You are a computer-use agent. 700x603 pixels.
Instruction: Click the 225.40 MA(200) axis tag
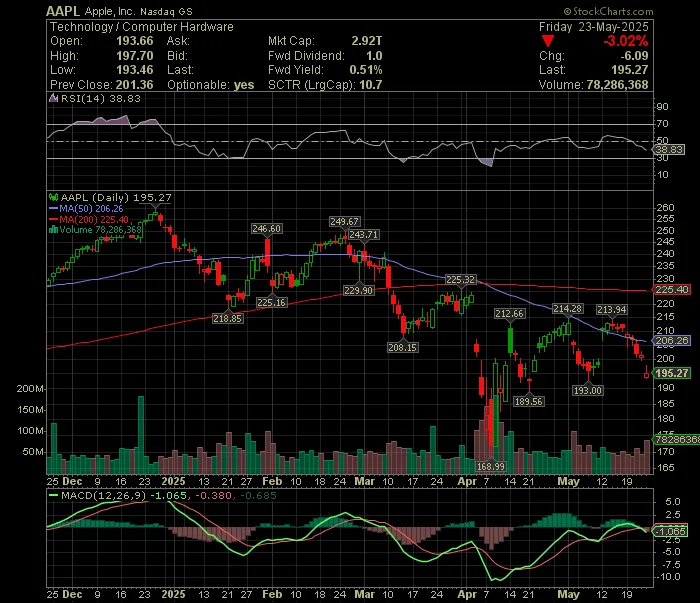click(x=672, y=290)
